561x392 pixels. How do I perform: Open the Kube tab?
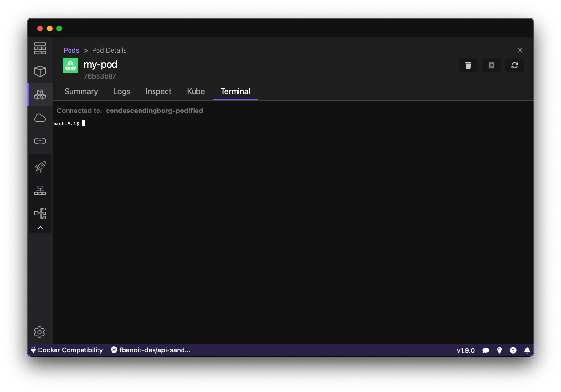(196, 91)
